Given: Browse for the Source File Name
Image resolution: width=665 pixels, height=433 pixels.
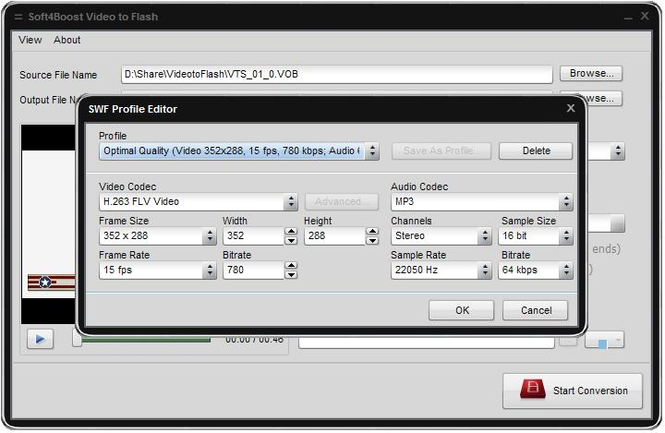Looking at the screenshot, I should [x=591, y=74].
